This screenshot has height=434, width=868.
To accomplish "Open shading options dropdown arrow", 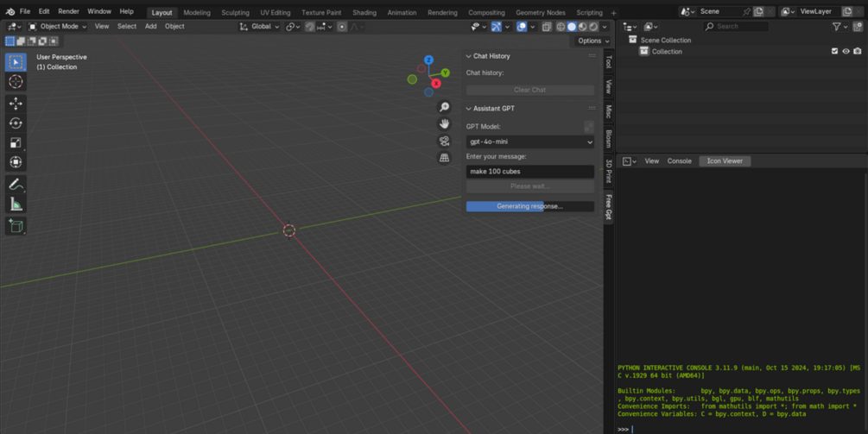I will (x=605, y=27).
